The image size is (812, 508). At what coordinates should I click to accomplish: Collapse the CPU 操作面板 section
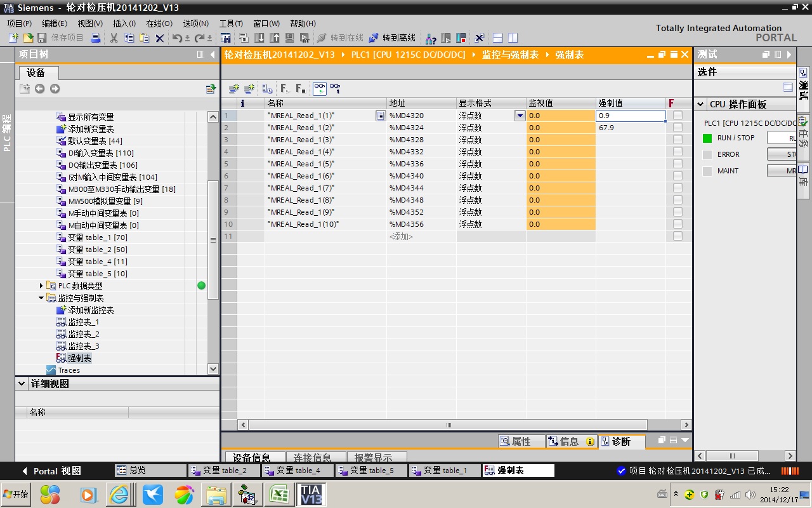click(x=701, y=104)
